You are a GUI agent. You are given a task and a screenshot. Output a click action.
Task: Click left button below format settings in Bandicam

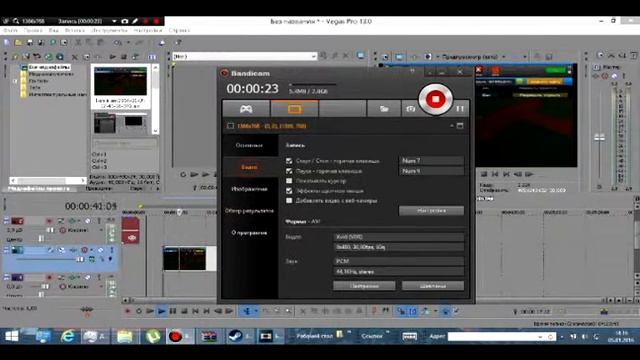364,286
